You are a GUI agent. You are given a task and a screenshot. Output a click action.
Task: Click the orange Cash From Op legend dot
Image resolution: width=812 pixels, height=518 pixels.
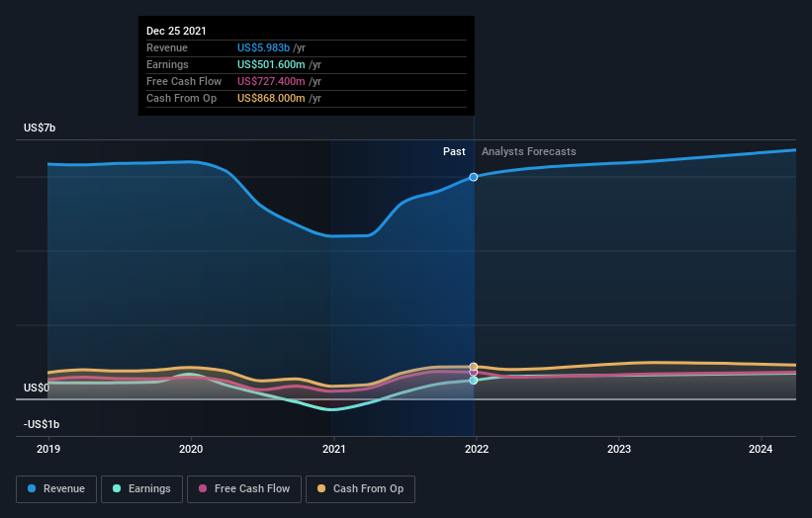click(321, 488)
